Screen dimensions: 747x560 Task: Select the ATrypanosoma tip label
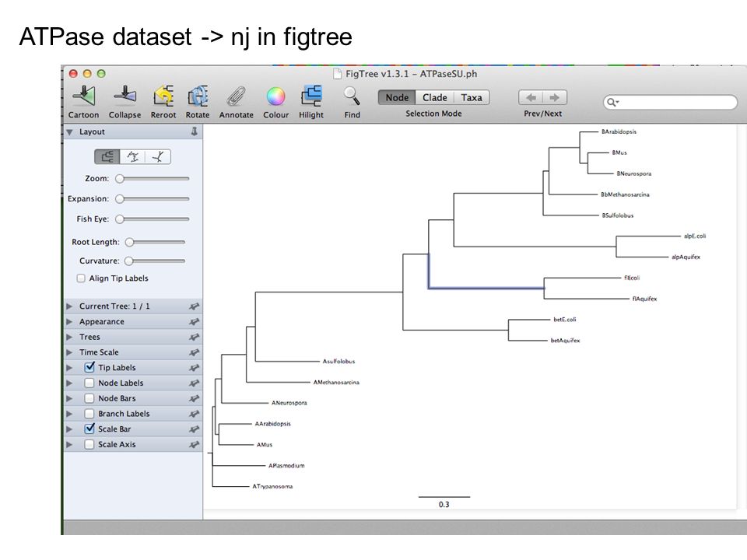click(x=272, y=487)
